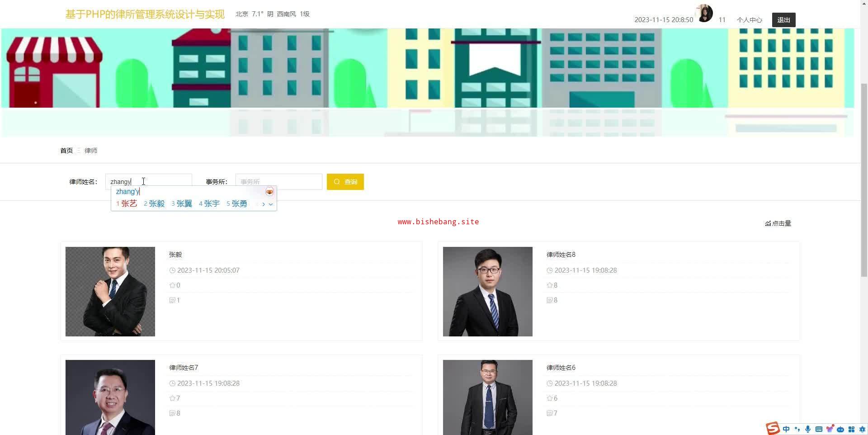Click the page vertical scrollbar thumb
The image size is (868, 435).
tap(864, 179)
